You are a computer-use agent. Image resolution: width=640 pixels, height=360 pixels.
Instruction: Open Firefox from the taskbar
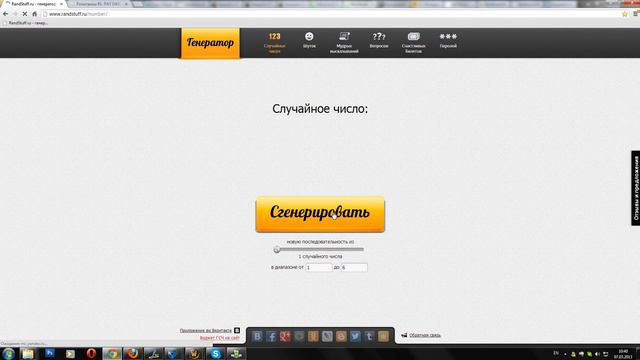133,353
